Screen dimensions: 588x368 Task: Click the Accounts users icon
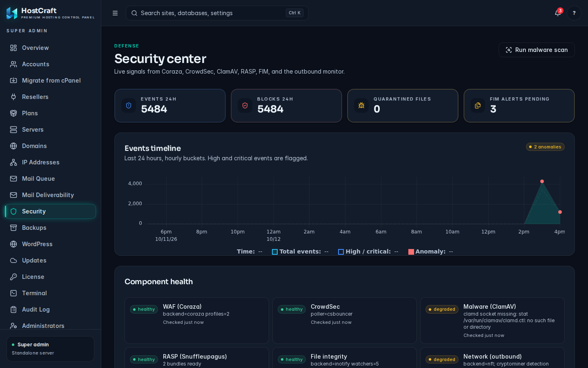(x=13, y=64)
